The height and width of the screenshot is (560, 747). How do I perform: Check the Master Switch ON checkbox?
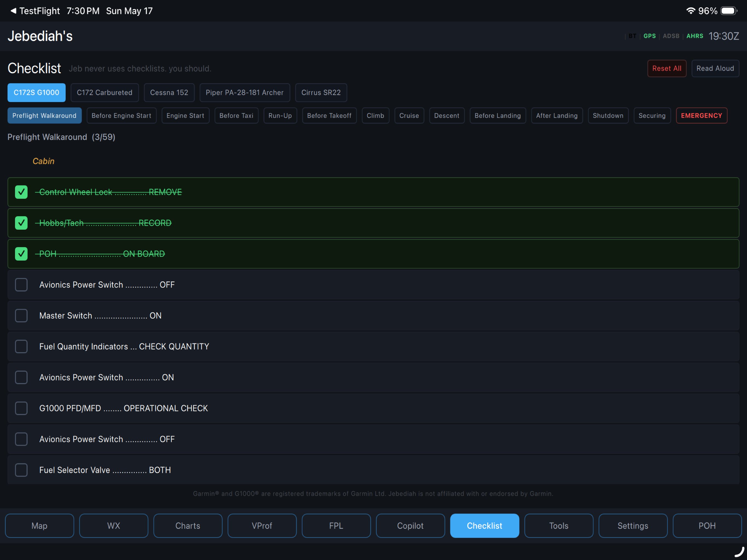point(21,316)
